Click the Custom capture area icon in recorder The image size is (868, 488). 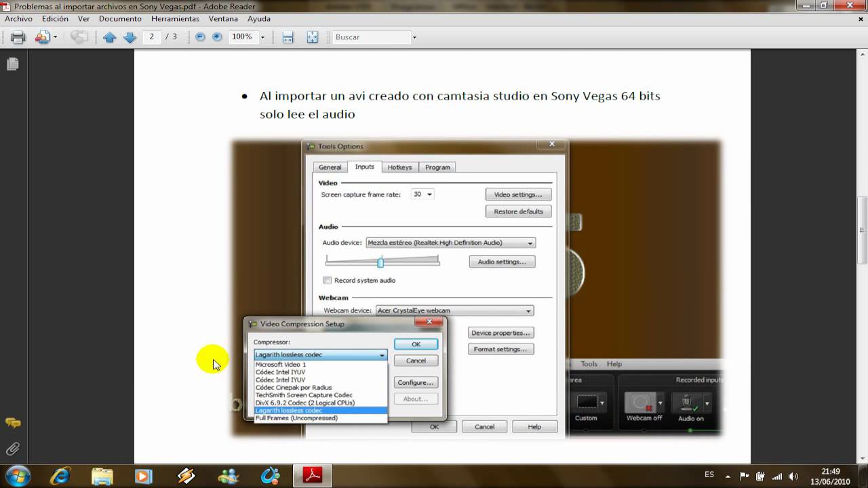click(587, 403)
